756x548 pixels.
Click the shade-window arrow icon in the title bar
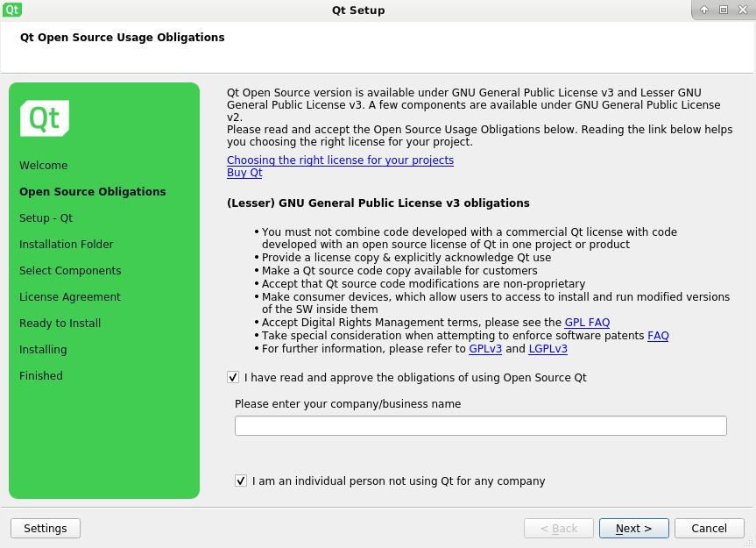tap(704, 10)
